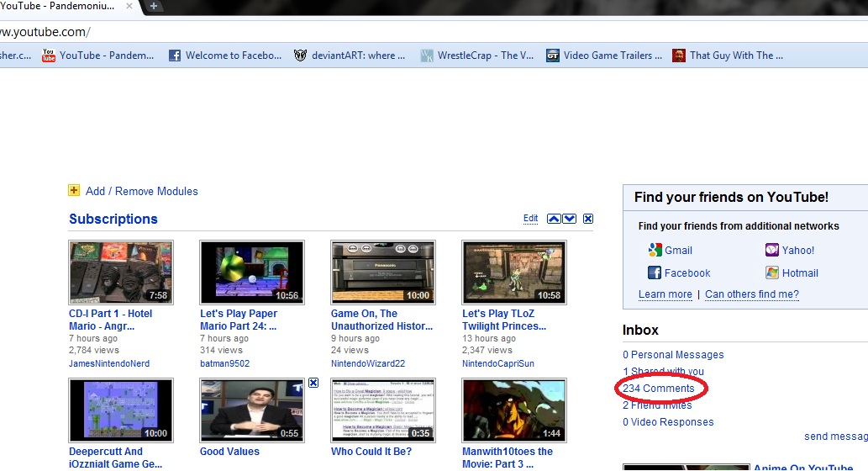Open 0 Personal Messages in Inbox
The image size is (868, 471).
673,355
